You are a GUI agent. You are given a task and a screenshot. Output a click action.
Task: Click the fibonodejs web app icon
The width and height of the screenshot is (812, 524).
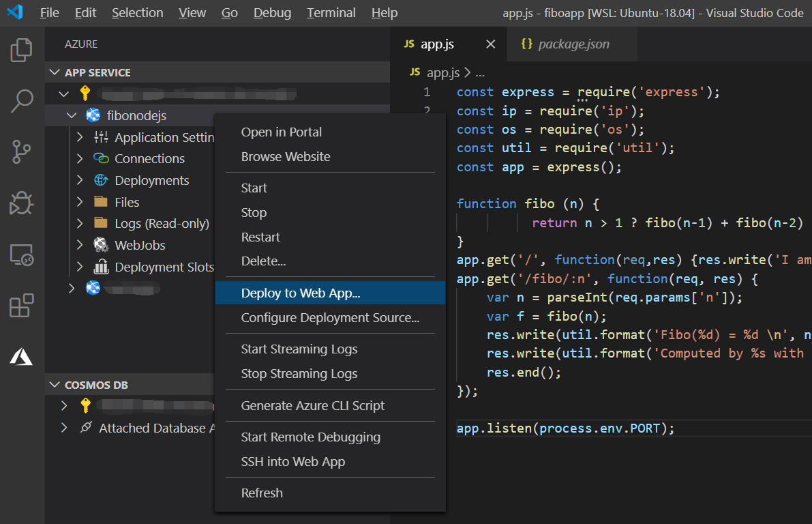point(93,115)
